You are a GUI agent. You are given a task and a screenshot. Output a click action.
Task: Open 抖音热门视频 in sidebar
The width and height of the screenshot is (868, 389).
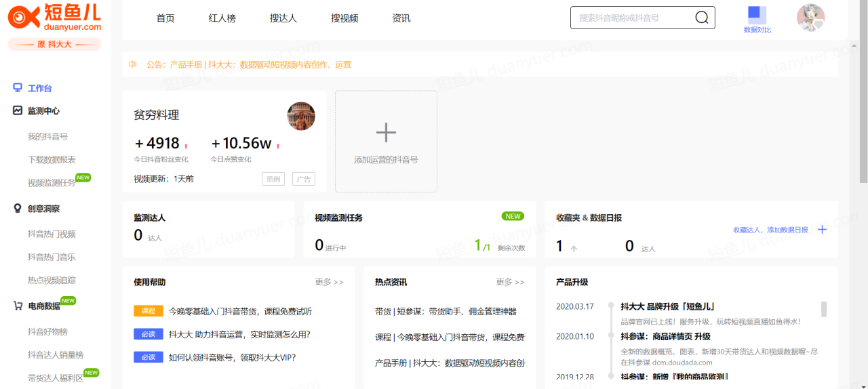(52, 234)
